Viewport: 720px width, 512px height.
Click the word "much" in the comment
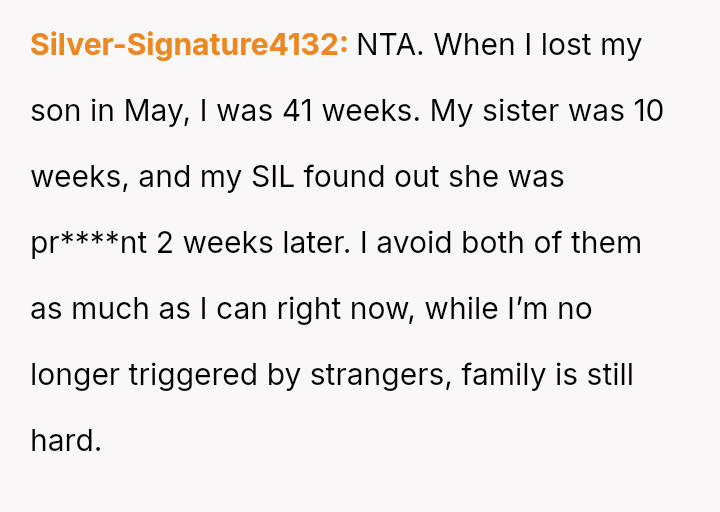(113, 309)
